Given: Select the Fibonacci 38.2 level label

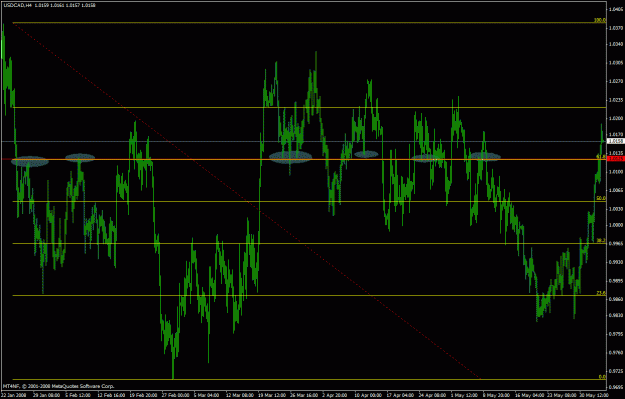Looking at the screenshot, I should tap(601, 240).
